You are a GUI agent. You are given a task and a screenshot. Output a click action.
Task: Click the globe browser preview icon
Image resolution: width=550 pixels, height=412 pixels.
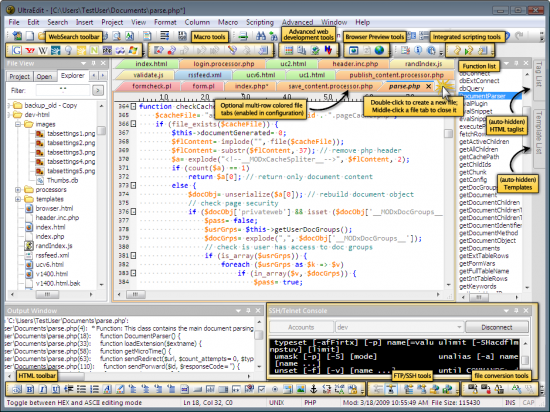(379, 50)
